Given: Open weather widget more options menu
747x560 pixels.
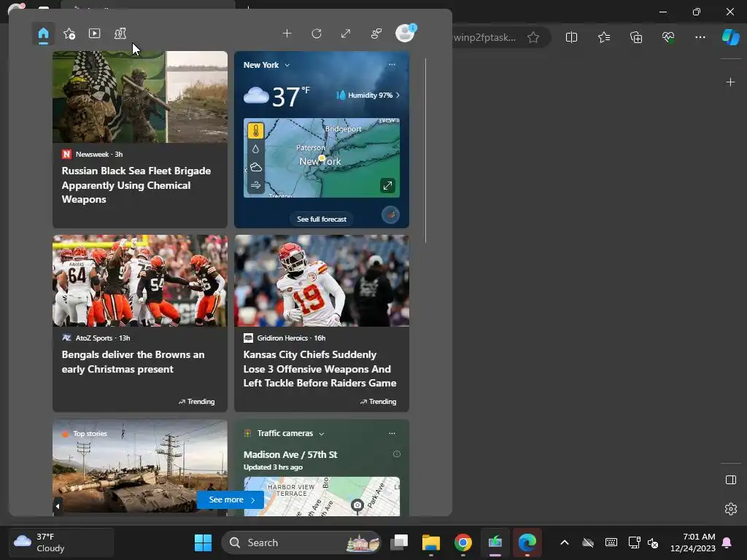Looking at the screenshot, I should tap(392, 65).
